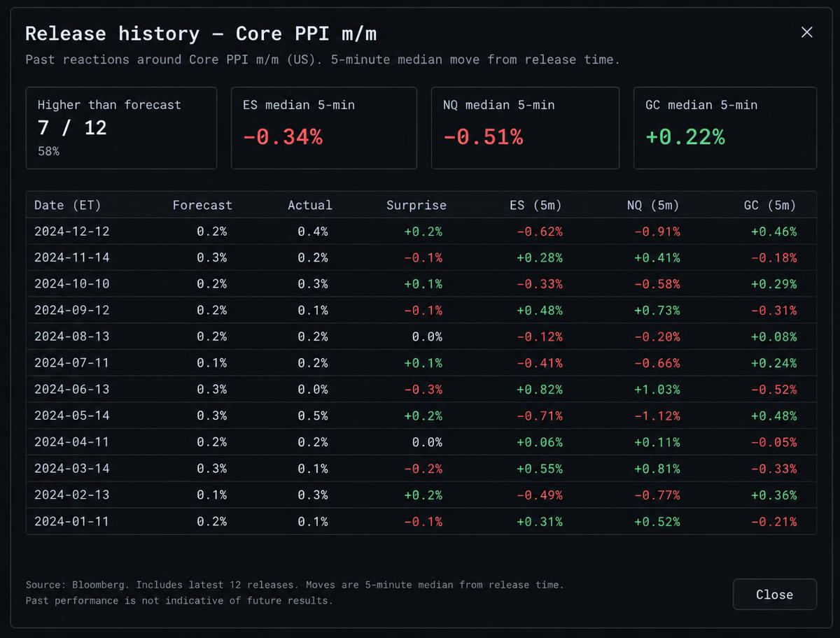840x638 pixels.
Task: Select the 2024-08-13 date row
Action: click(421, 336)
